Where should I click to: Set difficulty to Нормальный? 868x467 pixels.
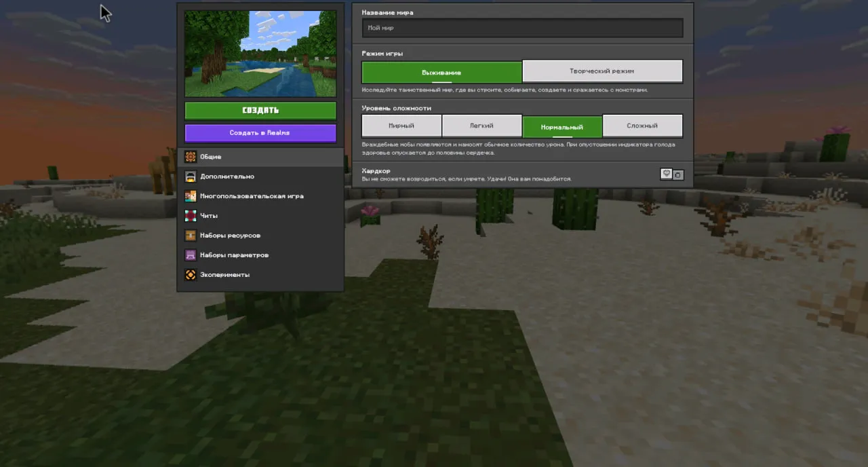pyautogui.click(x=562, y=127)
